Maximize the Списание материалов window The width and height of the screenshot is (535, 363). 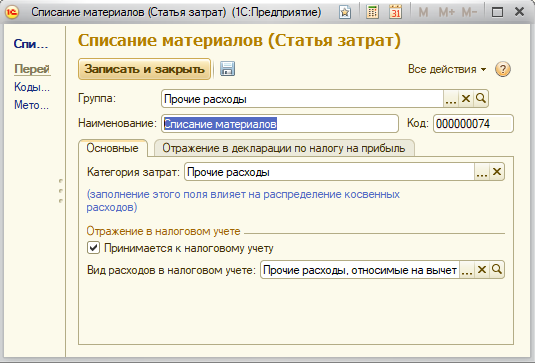(x=497, y=12)
